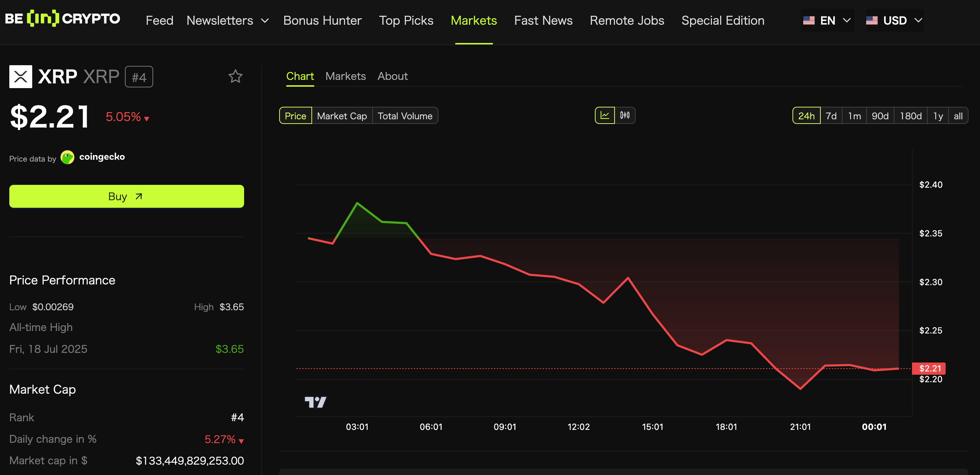Image resolution: width=980 pixels, height=475 pixels.
Task: Click the XRP coin logo icon
Action: coord(20,77)
